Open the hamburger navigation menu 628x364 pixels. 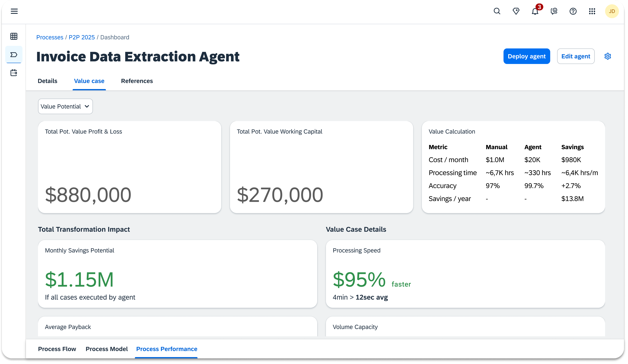point(14,11)
